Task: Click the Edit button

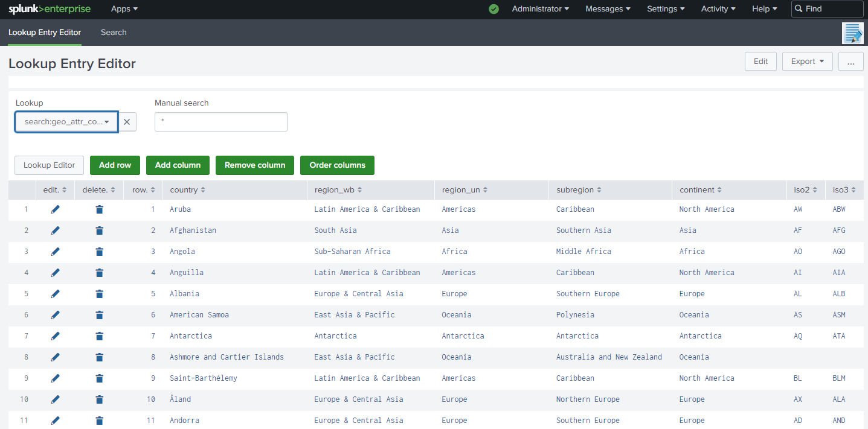Action: (x=761, y=62)
